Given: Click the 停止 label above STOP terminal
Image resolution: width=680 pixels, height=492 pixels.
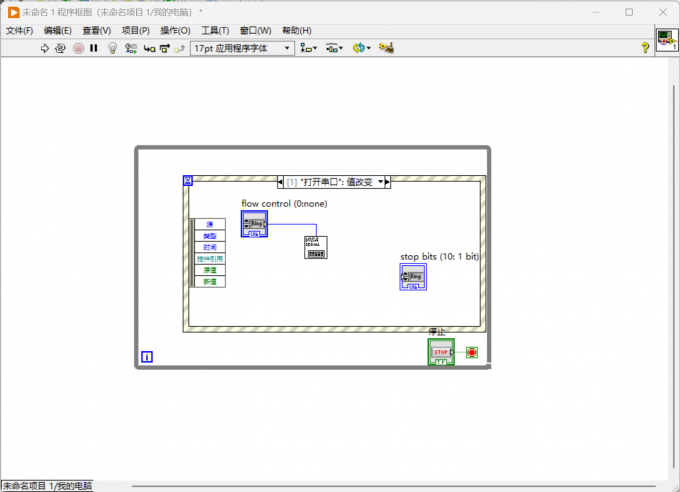Looking at the screenshot, I should pos(437,332).
